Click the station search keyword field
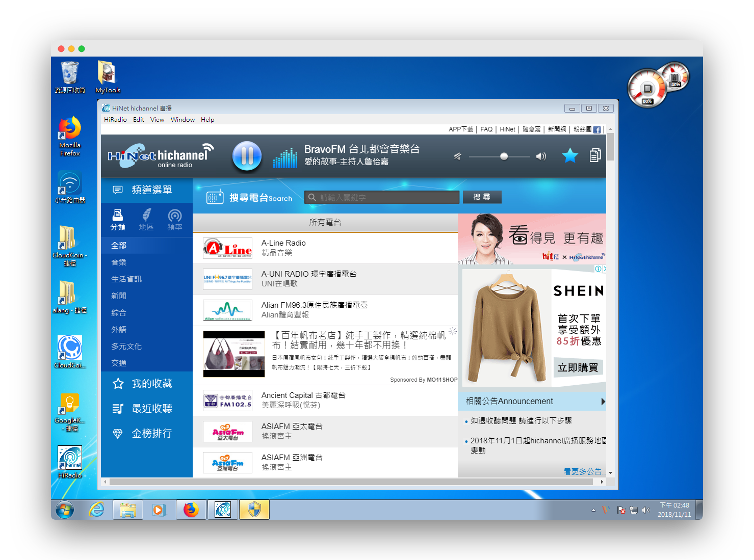This screenshot has height=560, width=754. [382, 197]
